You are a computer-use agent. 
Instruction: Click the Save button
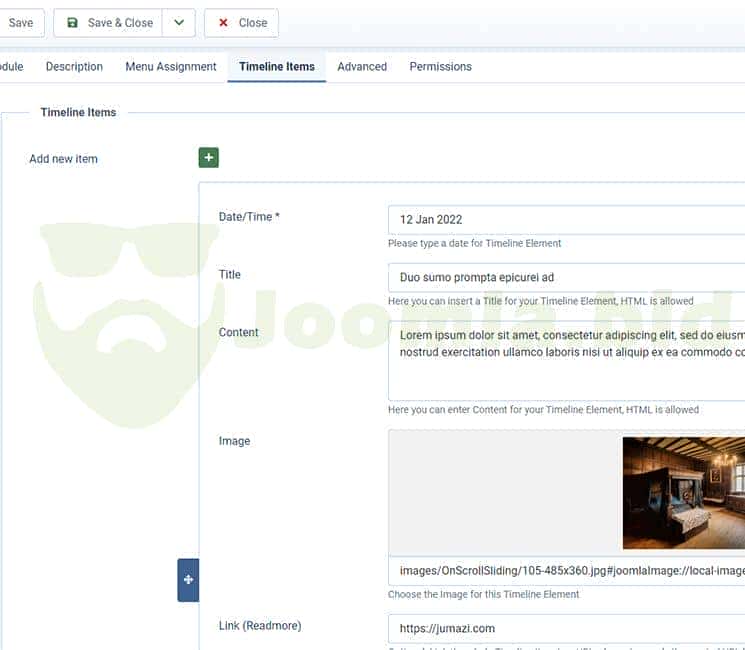coord(20,23)
